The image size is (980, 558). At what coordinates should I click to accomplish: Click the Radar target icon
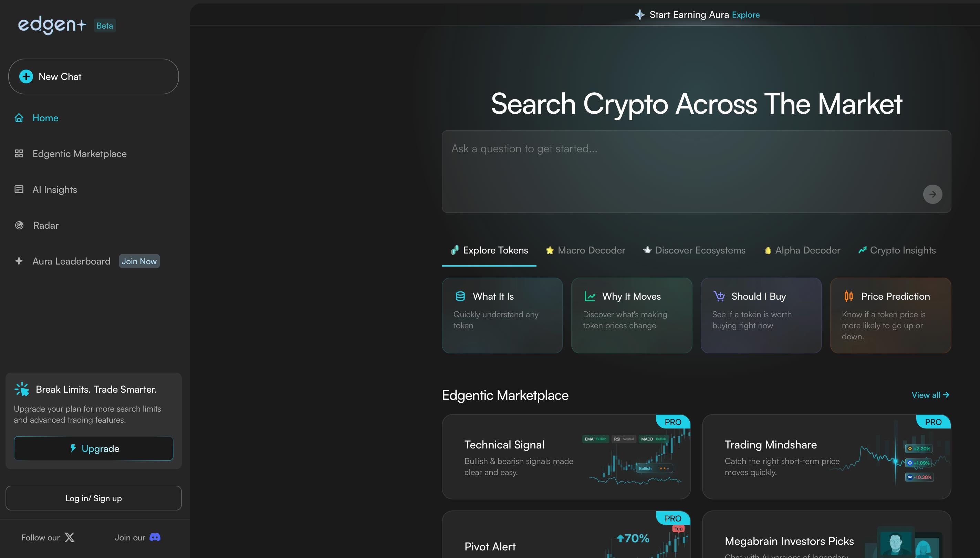coord(19,225)
